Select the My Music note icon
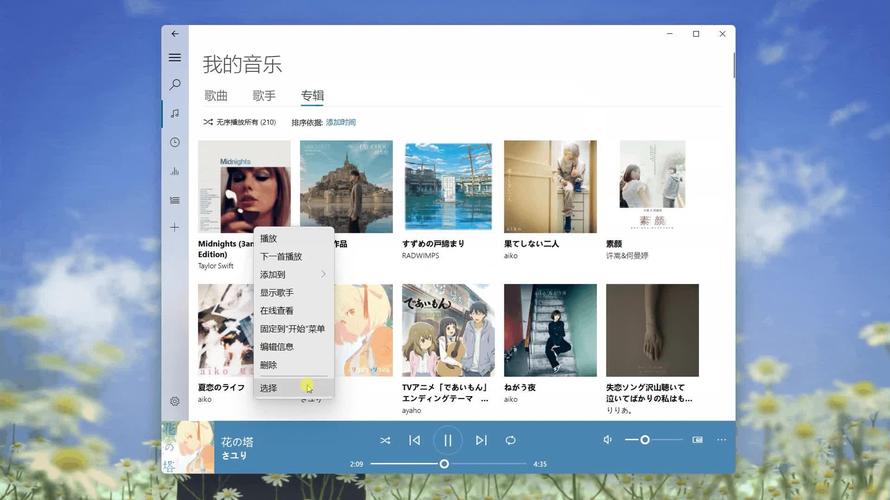This screenshot has height=500, width=890. click(x=175, y=114)
